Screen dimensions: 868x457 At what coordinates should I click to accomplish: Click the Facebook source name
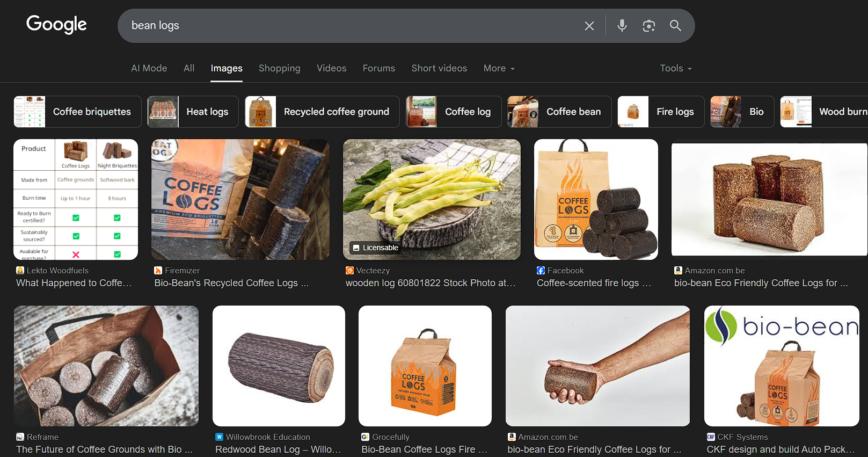[x=566, y=271]
